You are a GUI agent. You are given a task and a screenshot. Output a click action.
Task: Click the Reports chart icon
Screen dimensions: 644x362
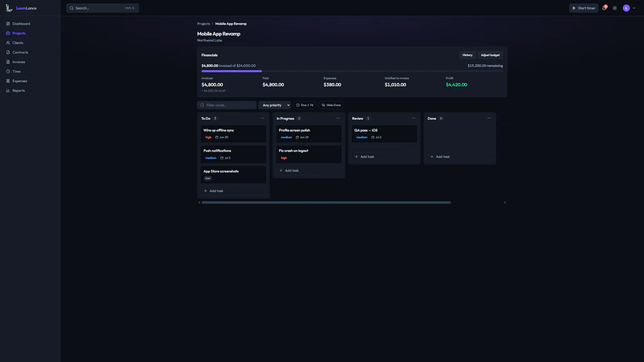(8, 90)
